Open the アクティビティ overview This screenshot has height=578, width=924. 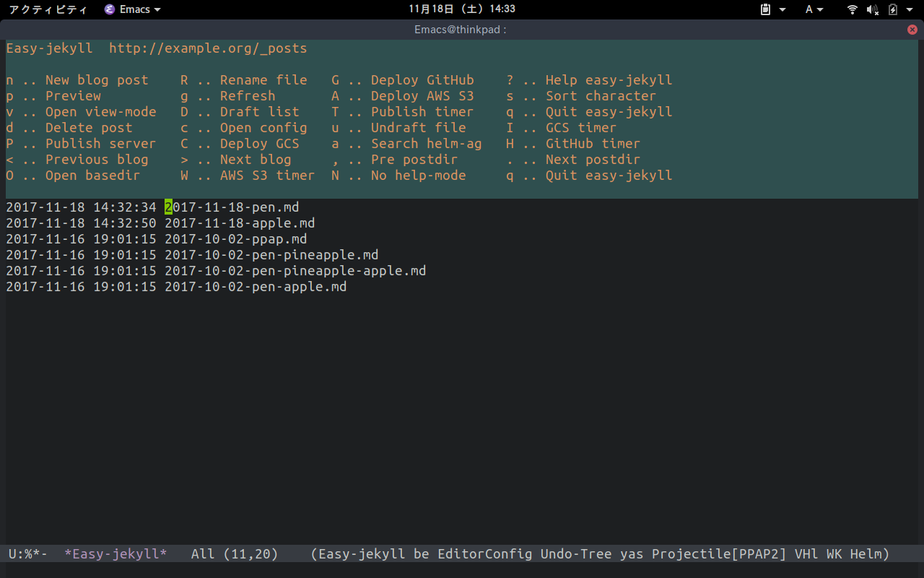(48, 9)
